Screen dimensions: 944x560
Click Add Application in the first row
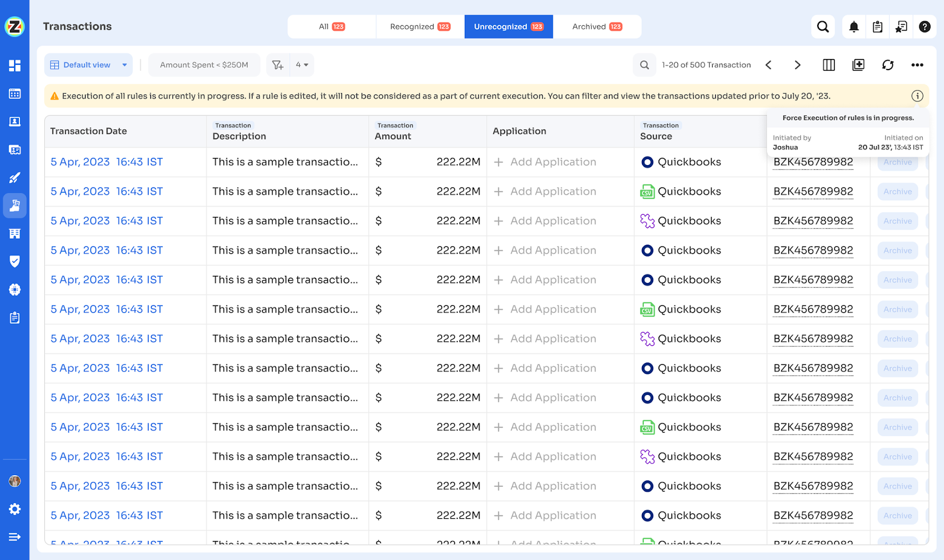click(545, 162)
